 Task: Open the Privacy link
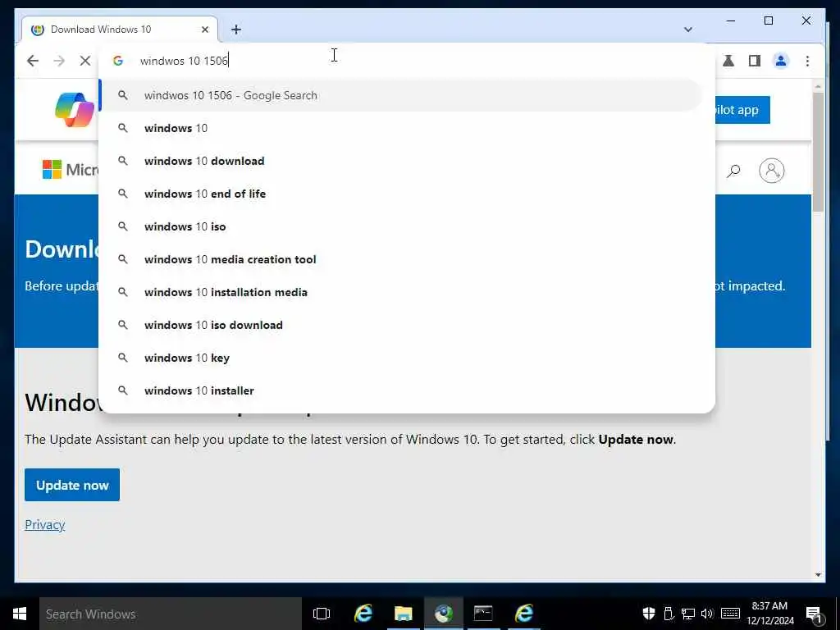click(44, 524)
